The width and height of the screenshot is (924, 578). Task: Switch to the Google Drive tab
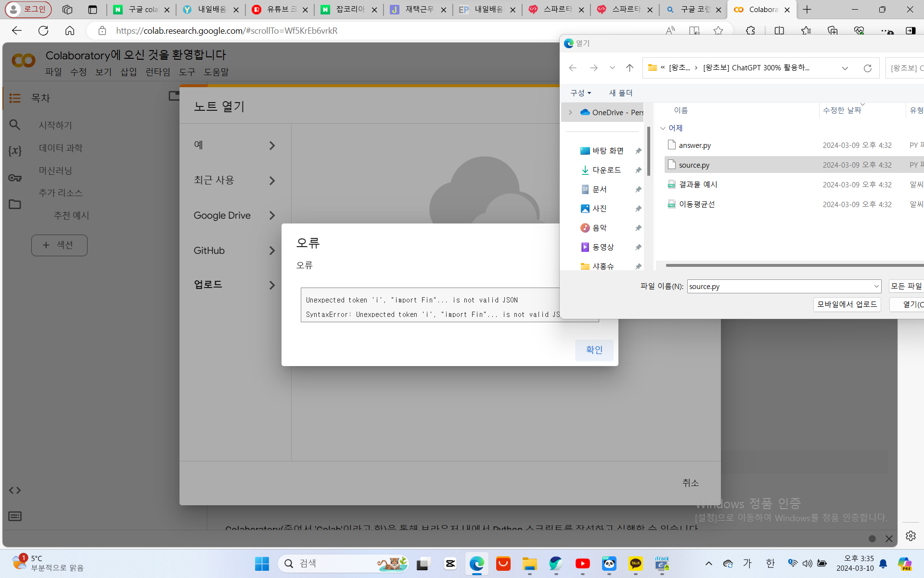pyautogui.click(x=235, y=215)
